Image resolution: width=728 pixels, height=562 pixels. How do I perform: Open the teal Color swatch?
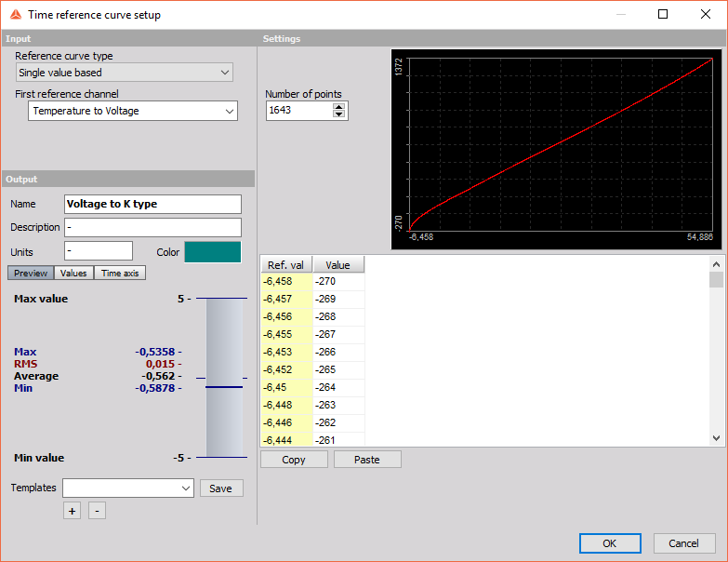click(x=213, y=252)
